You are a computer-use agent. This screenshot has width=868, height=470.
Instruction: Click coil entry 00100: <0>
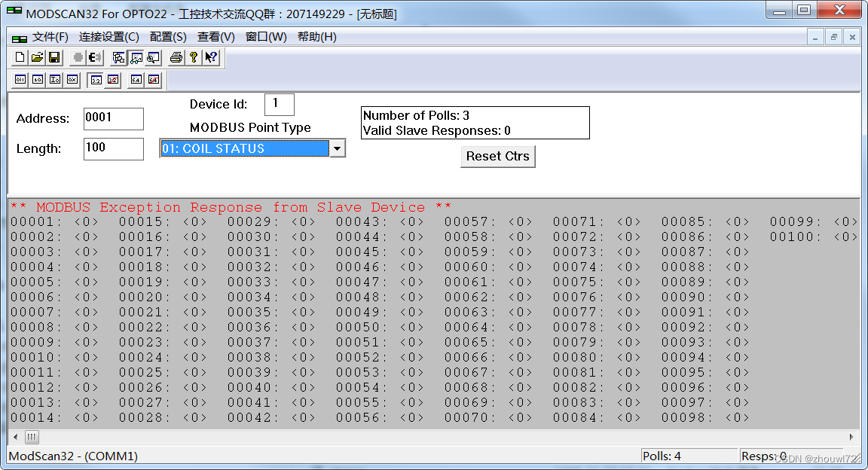click(x=814, y=237)
